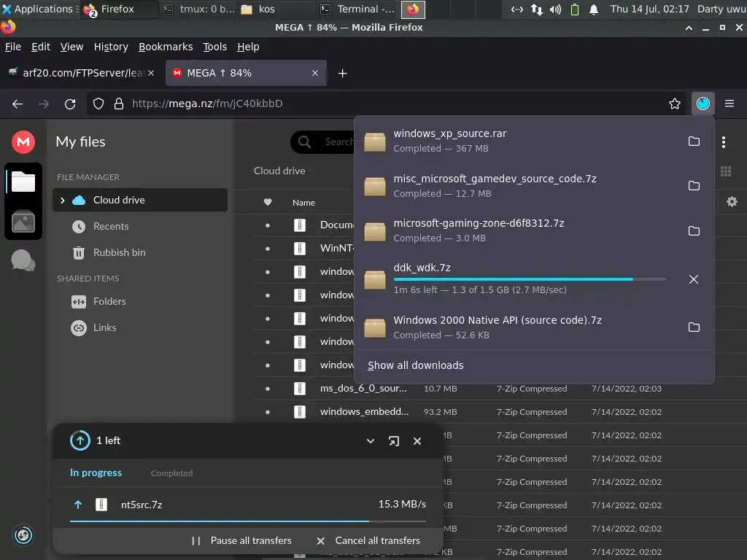
Task: Click Show all downloads
Action: [x=415, y=365]
